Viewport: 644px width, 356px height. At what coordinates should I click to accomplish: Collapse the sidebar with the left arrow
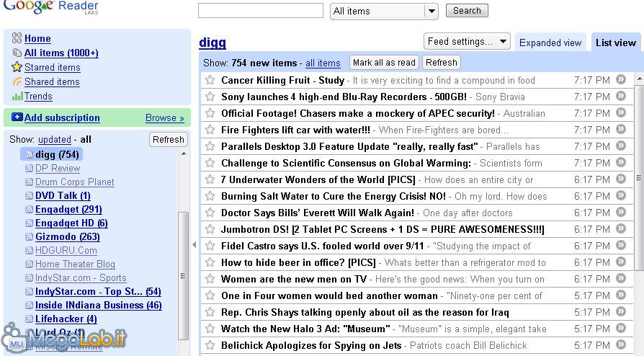click(194, 244)
